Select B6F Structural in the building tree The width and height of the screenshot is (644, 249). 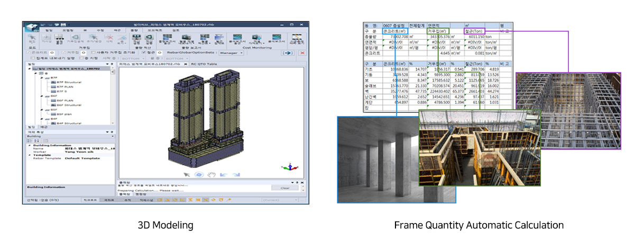(69, 105)
